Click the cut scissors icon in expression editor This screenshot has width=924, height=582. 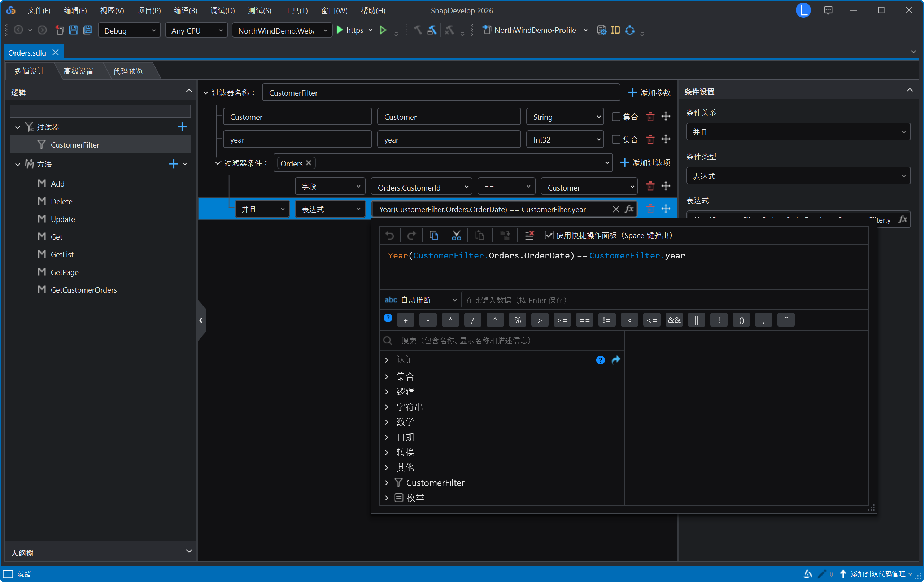(456, 236)
